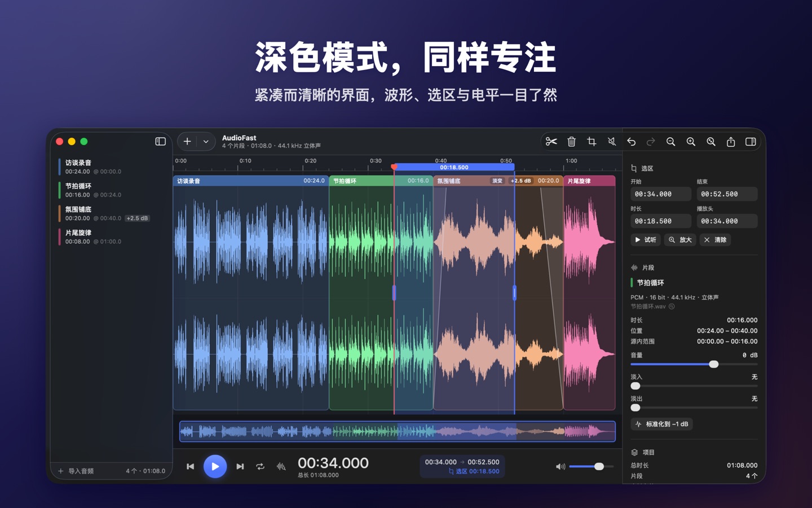Click the mini waveform overview strip
Screen dimensions: 812x508
point(398,431)
